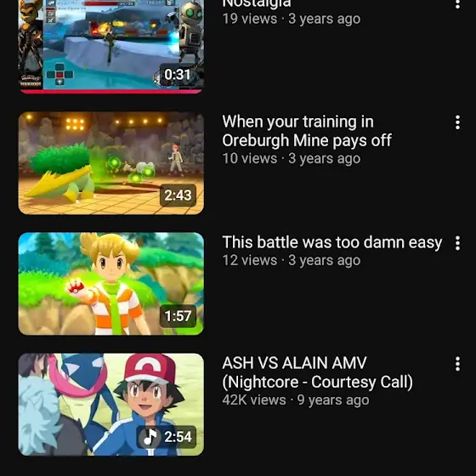Viewport: 476px width, 476px height.
Task: Open options menu for Nostalgia video
Action: tap(457, 3)
